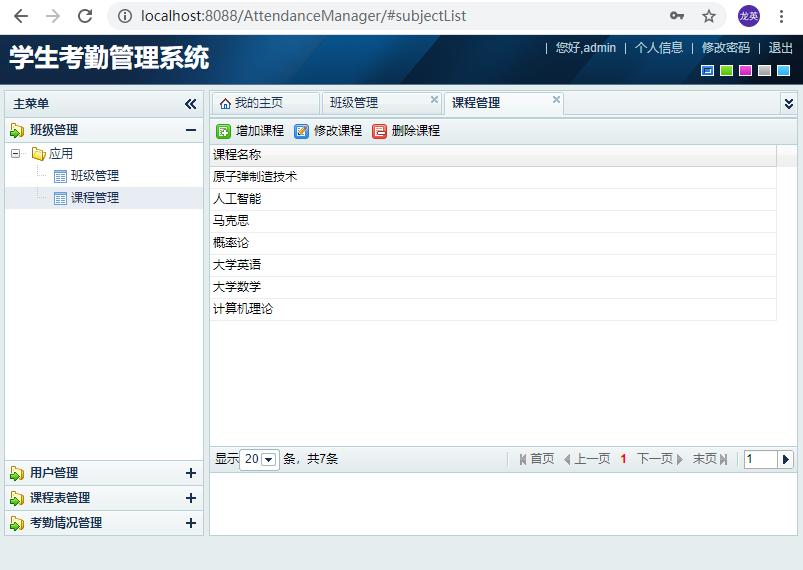Reload the page
The image size is (803, 570).
[85, 16]
